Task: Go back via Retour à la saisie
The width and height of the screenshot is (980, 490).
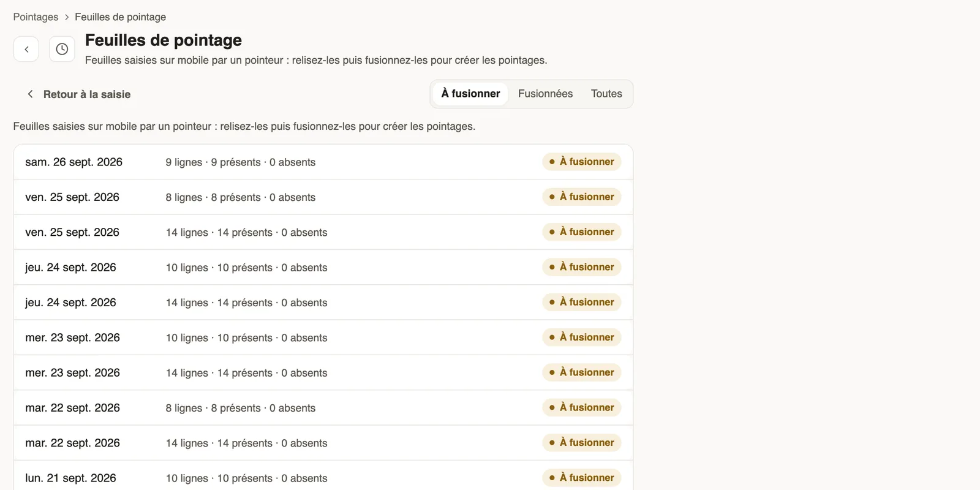Action: click(78, 94)
